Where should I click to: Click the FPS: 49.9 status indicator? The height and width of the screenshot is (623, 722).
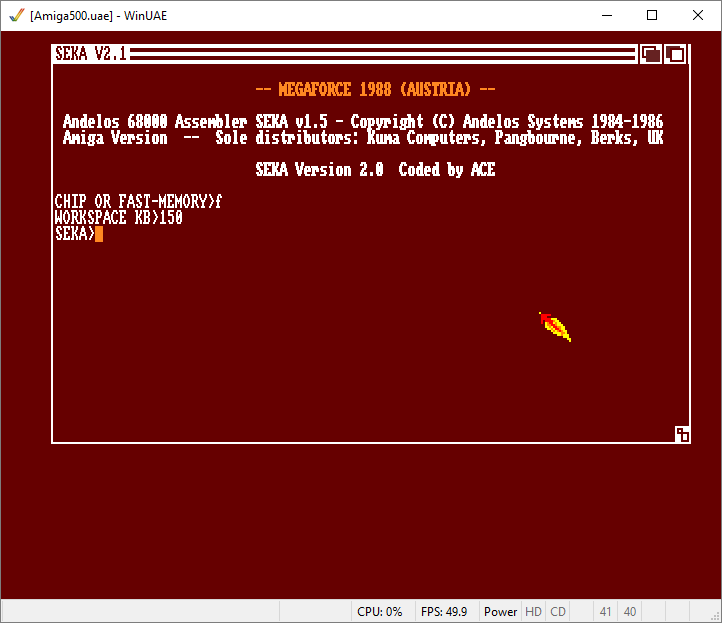click(x=444, y=611)
